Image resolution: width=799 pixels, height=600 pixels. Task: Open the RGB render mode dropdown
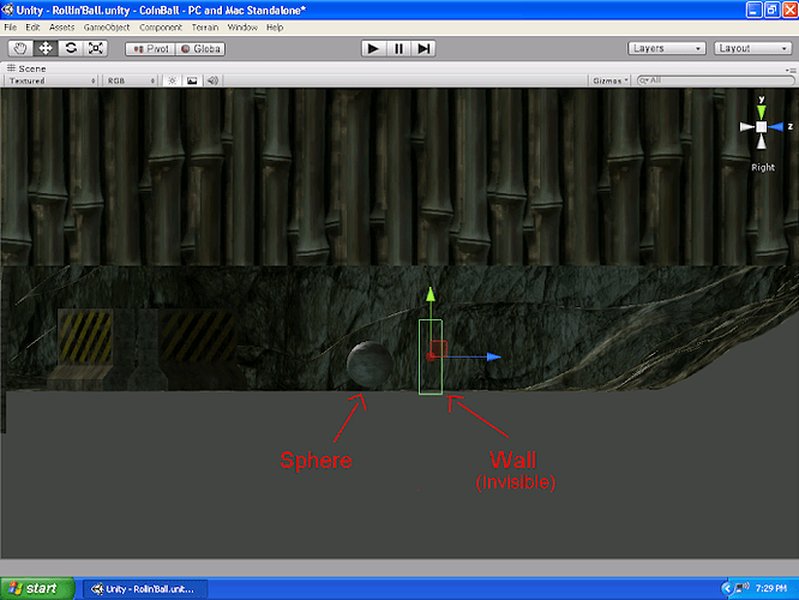(x=130, y=81)
